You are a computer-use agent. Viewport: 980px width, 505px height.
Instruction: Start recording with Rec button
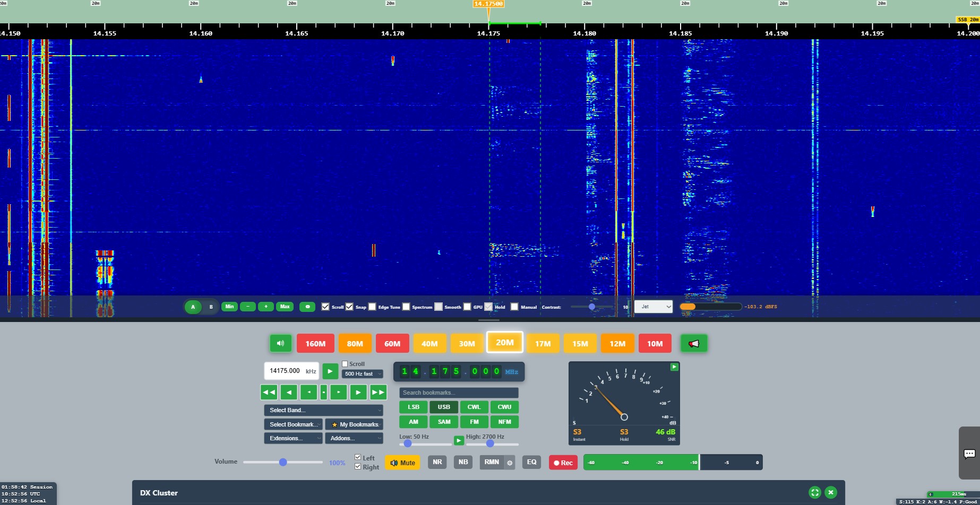[563, 463]
